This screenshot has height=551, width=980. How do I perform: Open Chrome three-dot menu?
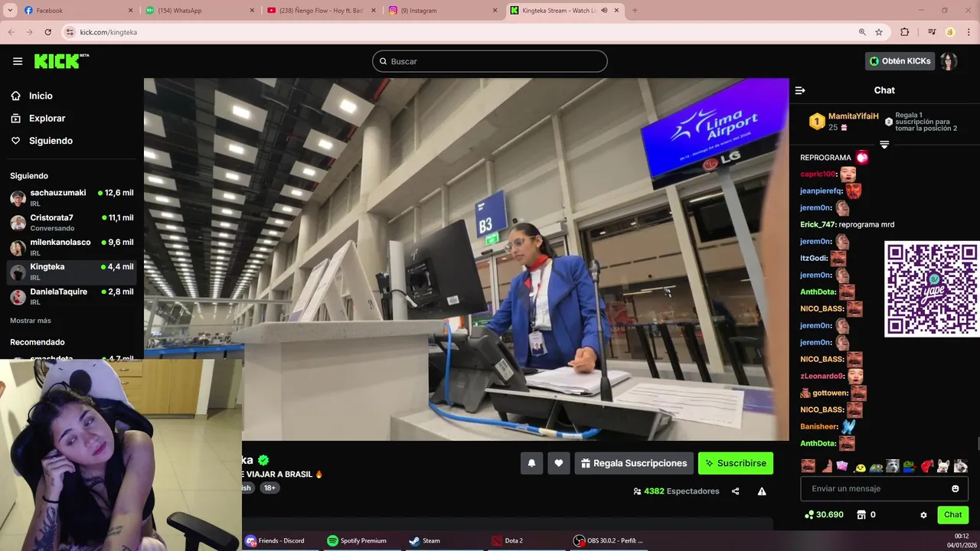[x=969, y=32]
